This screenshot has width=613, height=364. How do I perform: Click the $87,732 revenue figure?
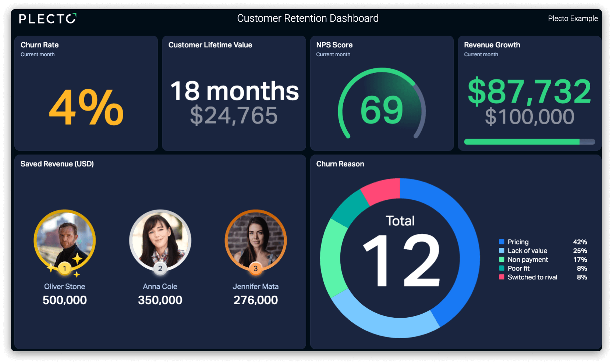(529, 91)
